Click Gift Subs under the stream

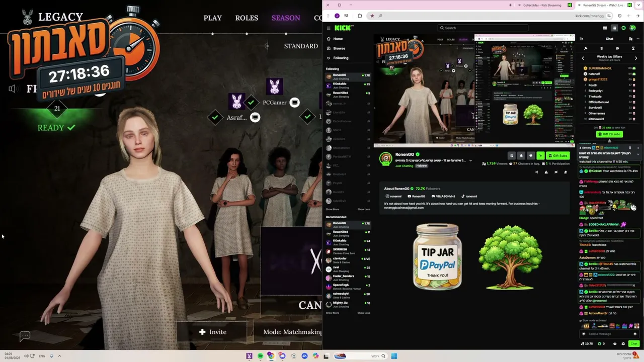tap(558, 155)
